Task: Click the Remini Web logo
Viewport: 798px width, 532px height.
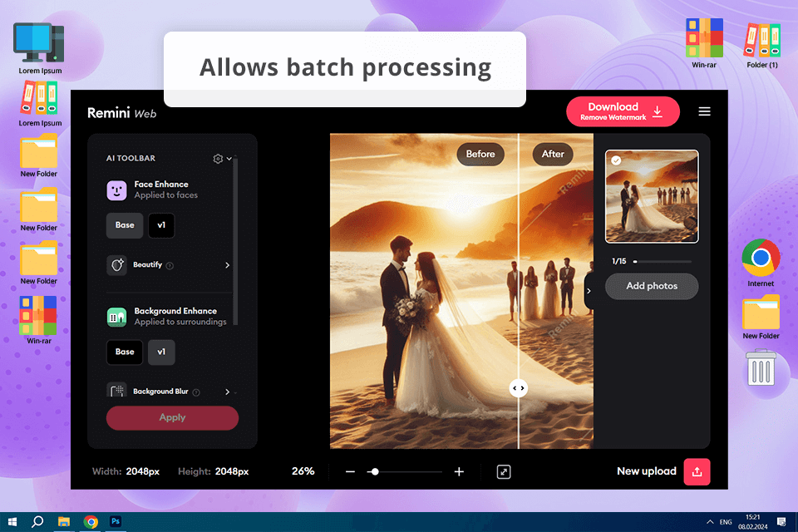Action: coord(121,113)
